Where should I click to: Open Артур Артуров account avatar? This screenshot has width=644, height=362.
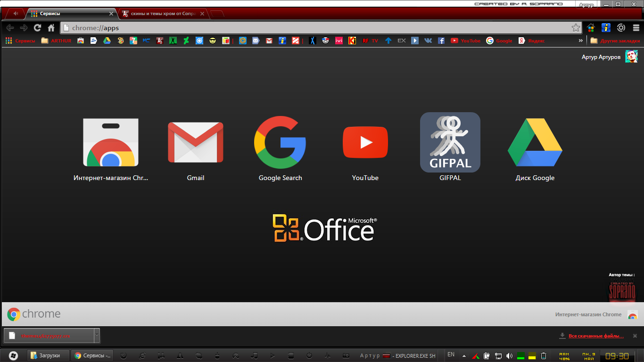click(x=631, y=57)
